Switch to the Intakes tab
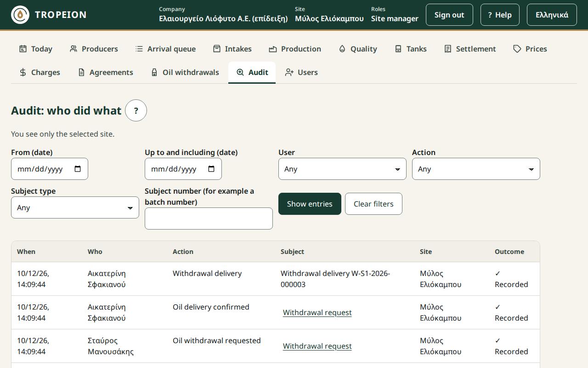The height and width of the screenshot is (368, 588). (232, 49)
